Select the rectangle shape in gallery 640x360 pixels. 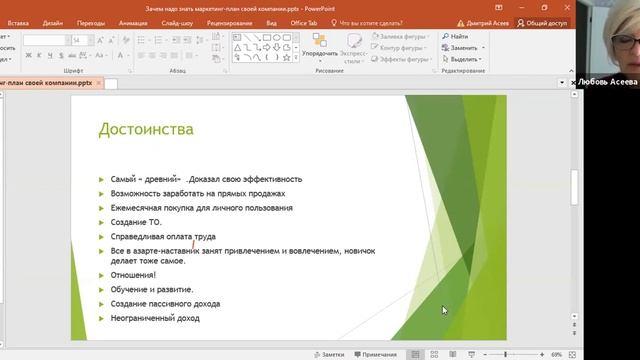click(267, 38)
